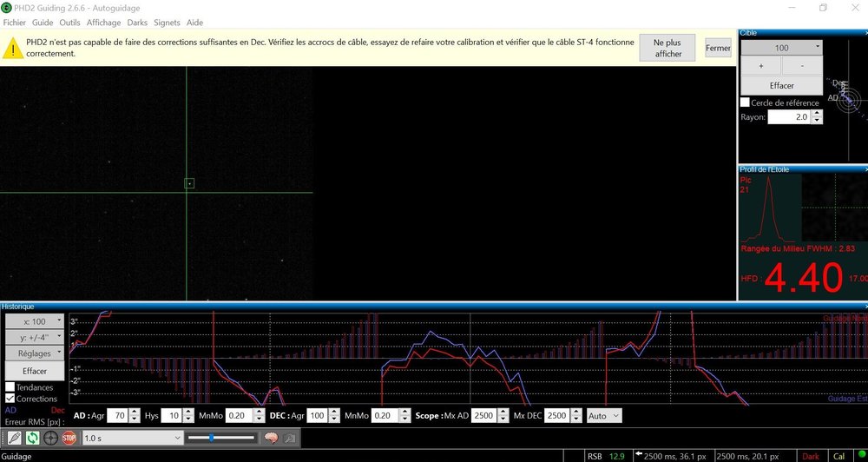
Task: Increase AD Agr with up arrow
Action: tap(135, 412)
